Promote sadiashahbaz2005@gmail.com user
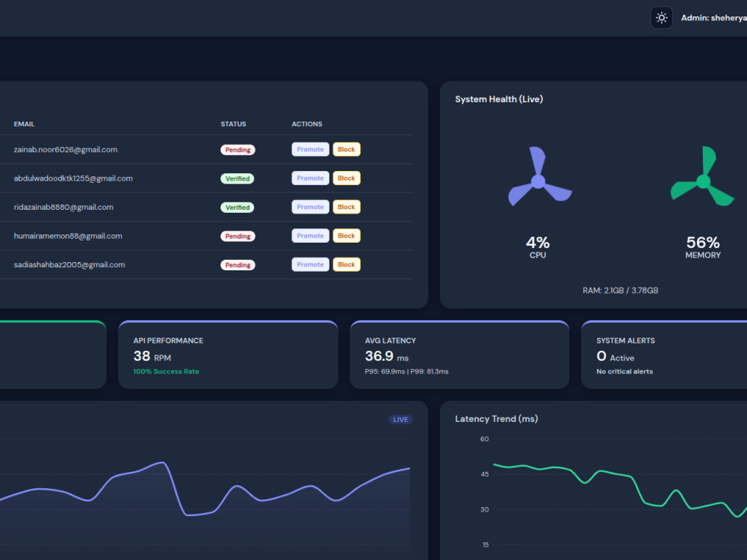Viewport: 747px width, 560px height. [310, 265]
